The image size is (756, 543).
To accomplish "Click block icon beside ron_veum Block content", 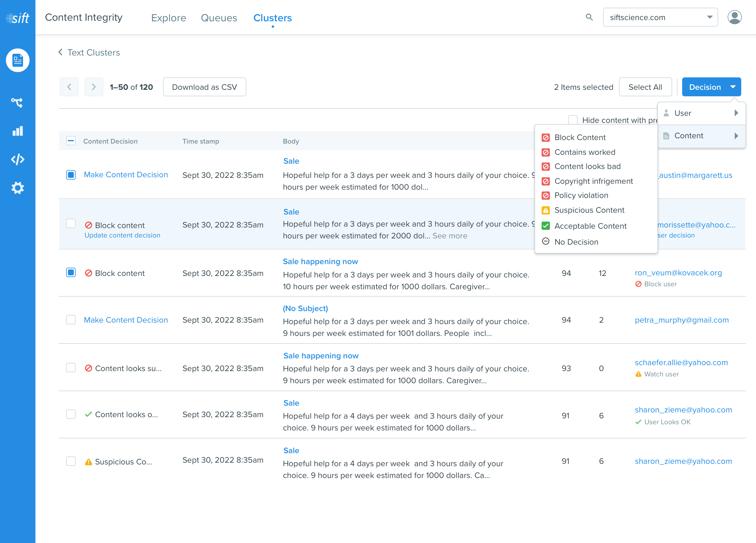I will click(88, 273).
